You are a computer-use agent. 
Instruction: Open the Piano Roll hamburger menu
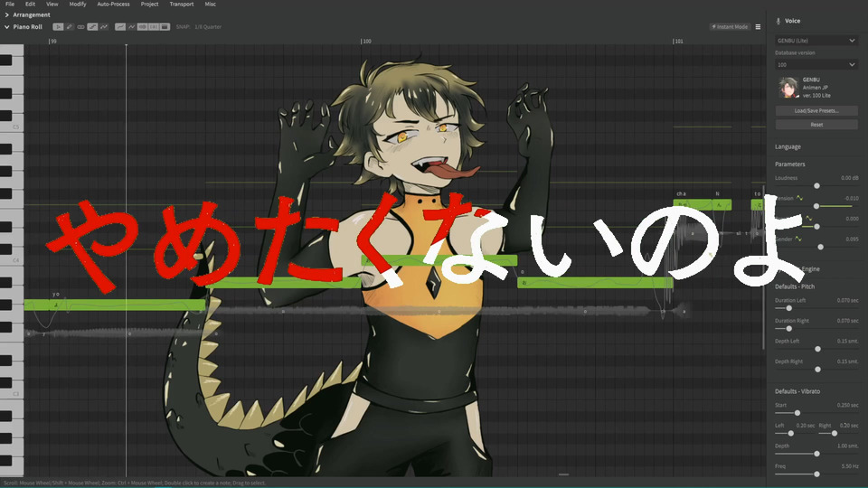click(758, 26)
